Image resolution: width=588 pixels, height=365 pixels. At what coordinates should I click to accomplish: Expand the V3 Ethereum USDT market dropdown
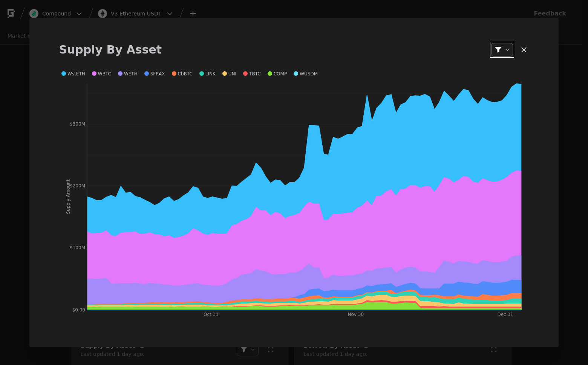[x=170, y=14]
